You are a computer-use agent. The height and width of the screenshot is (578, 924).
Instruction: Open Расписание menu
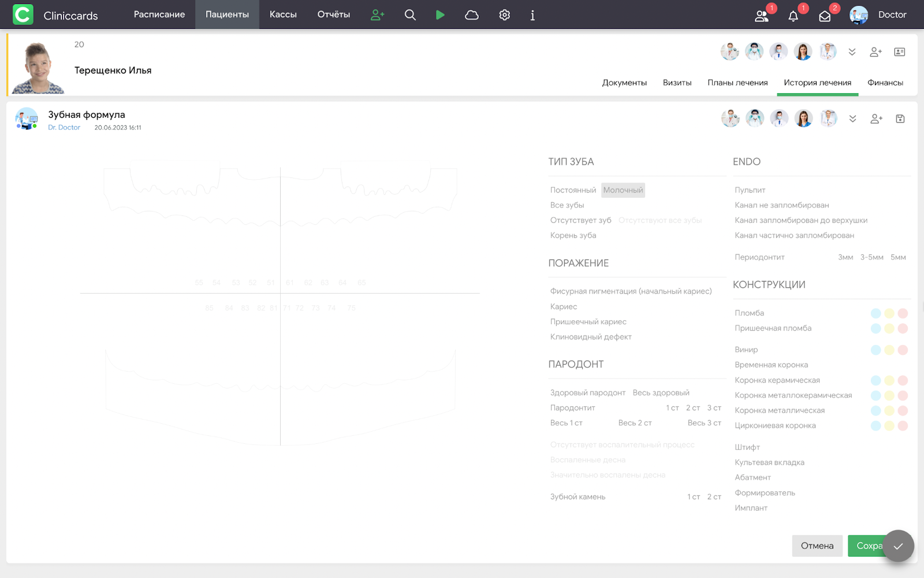click(159, 14)
